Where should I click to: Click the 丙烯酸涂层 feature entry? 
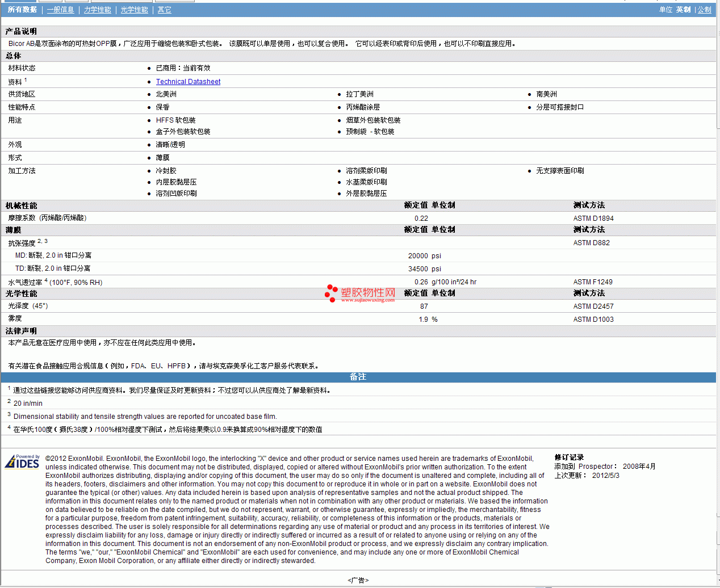(x=363, y=107)
